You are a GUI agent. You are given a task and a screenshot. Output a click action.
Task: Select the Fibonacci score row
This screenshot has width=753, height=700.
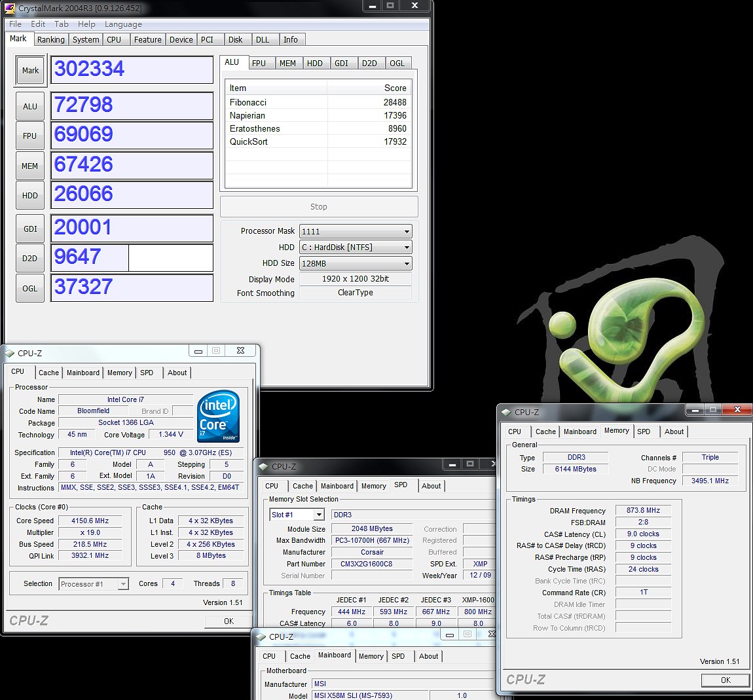pos(318,102)
